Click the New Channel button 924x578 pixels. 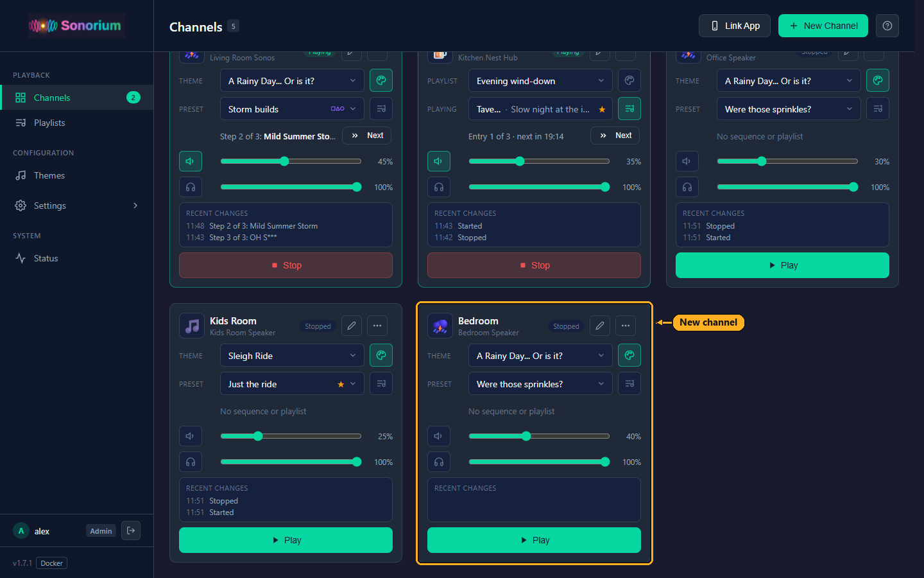[x=823, y=26]
